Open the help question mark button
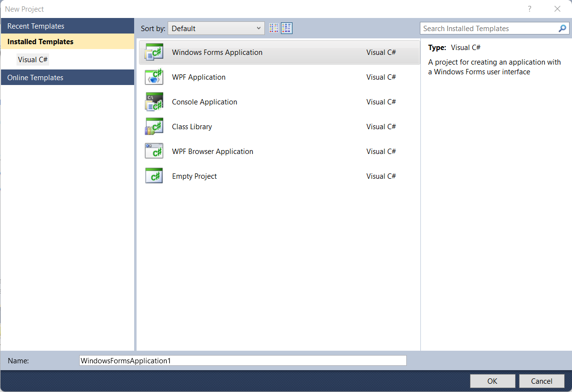This screenshot has width=572, height=392. pos(529,9)
